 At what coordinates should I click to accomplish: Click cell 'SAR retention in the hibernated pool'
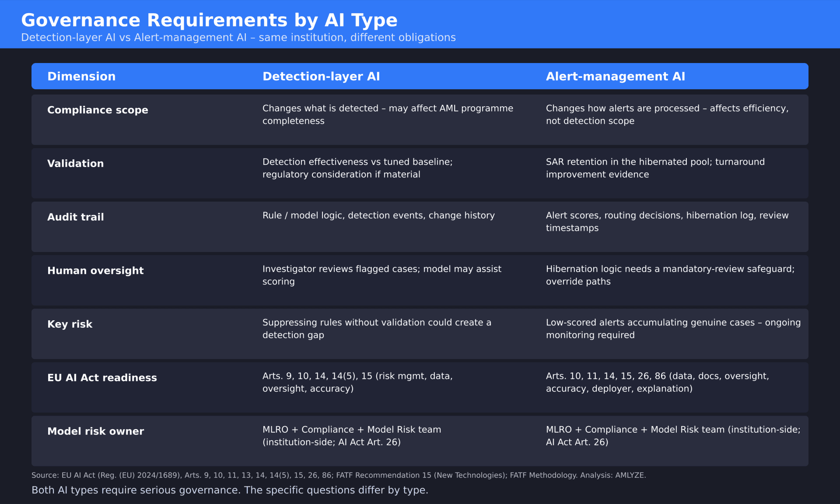(x=655, y=168)
